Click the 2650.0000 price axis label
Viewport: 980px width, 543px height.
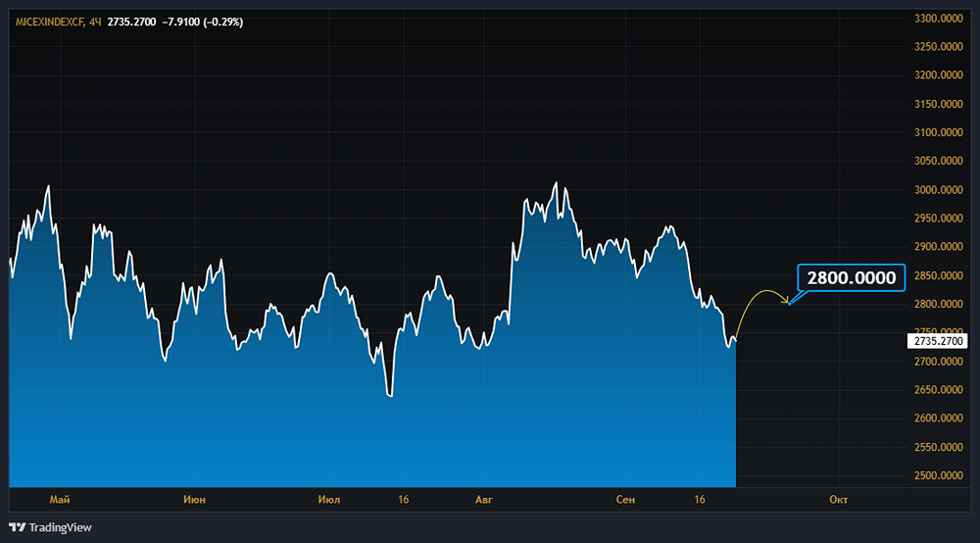click(x=938, y=390)
